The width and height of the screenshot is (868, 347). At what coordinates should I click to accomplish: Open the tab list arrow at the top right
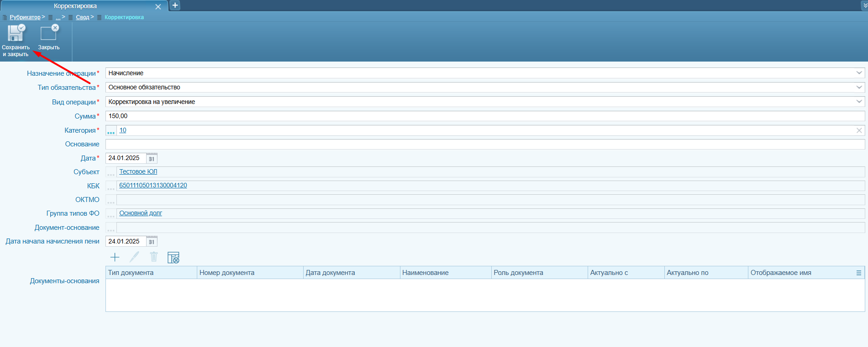pyautogui.click(x=864, y=5)
